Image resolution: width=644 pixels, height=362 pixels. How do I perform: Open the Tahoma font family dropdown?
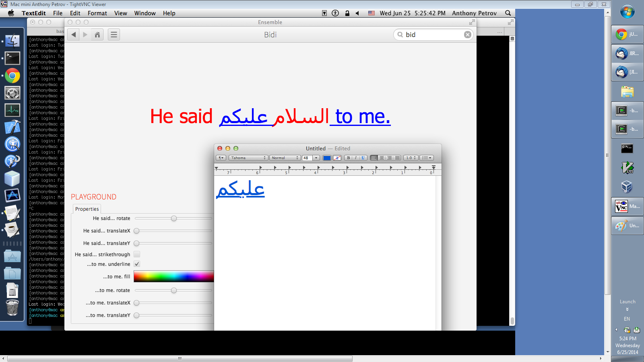[x=248, y=158]
